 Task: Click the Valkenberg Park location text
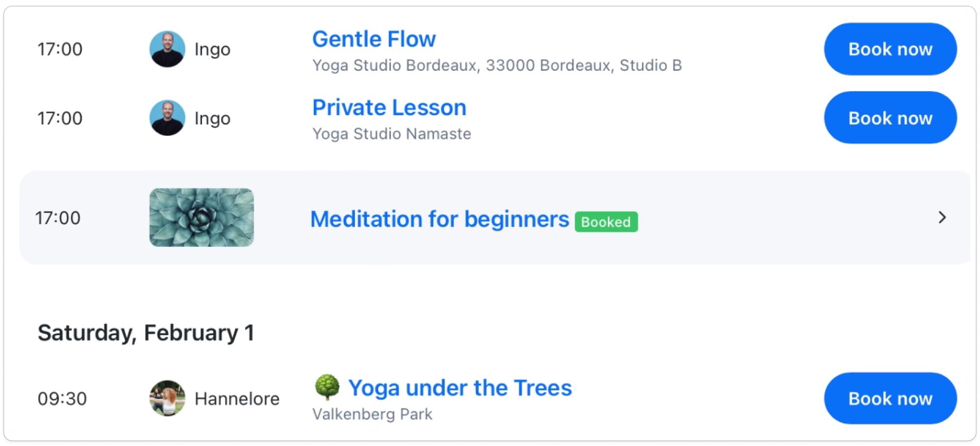pyautogui.click(x=372, y=414)
